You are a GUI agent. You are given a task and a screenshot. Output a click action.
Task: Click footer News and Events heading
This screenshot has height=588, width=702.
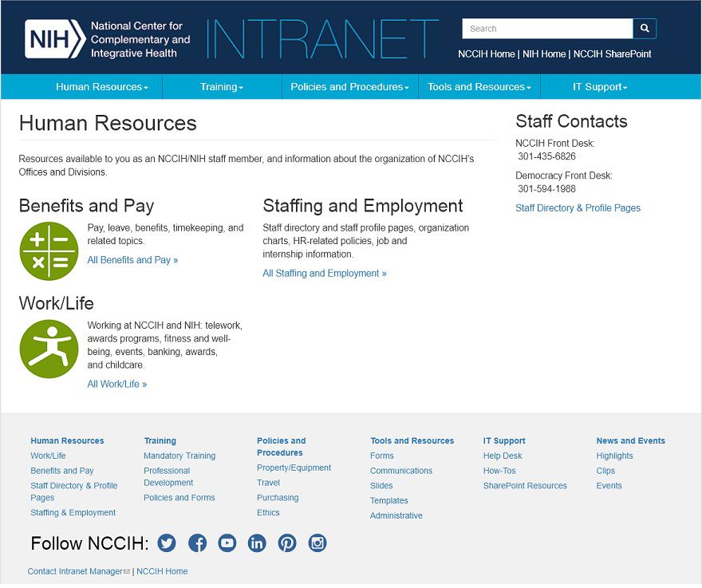point(630,440)
